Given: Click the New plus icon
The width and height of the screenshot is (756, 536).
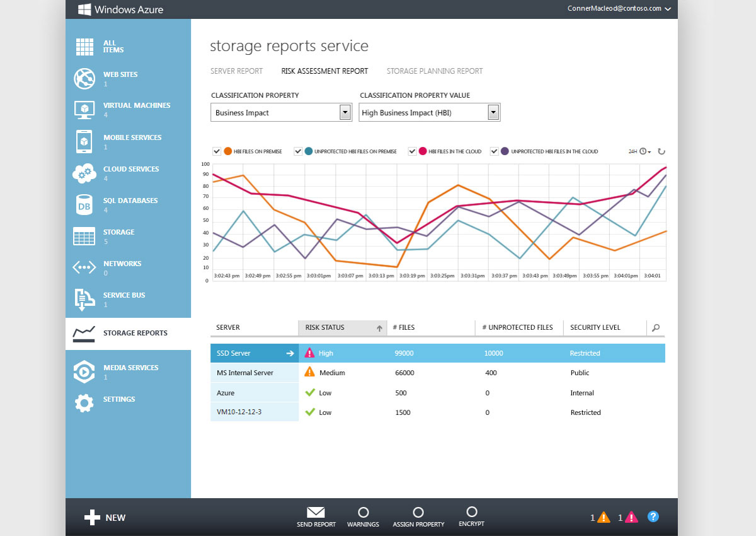Looking at the screenshot, I should (93, 518).
